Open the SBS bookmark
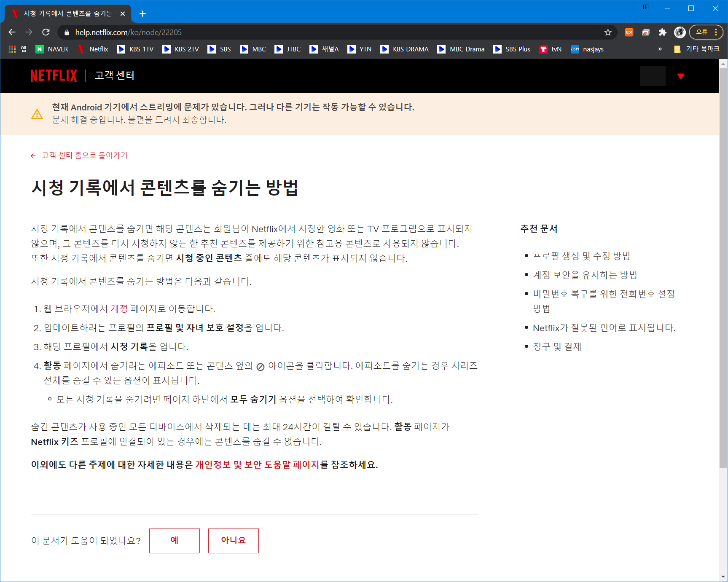Image resolution: width=728 pixels, height=582 pixels. (219, 49)
